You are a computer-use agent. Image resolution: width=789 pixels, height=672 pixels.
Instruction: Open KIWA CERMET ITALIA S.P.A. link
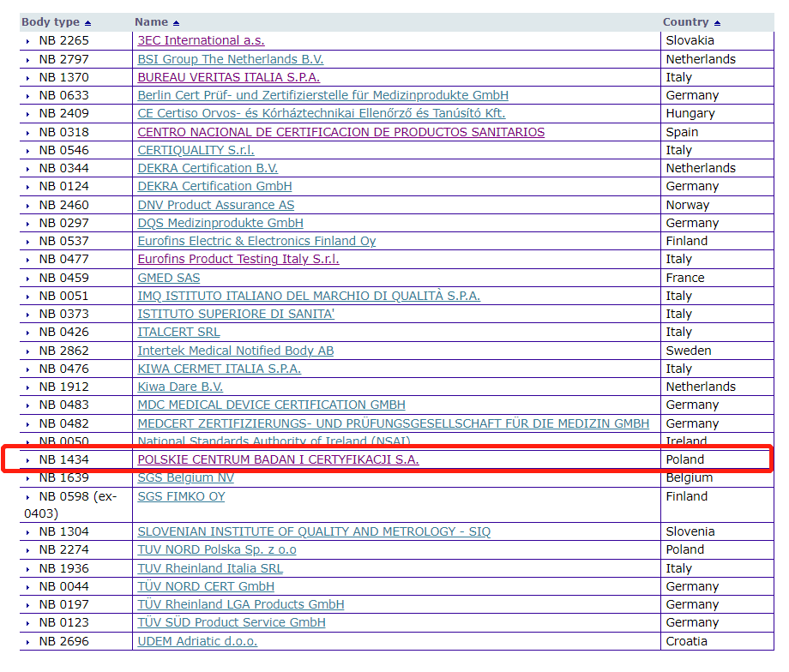point(219,369)
